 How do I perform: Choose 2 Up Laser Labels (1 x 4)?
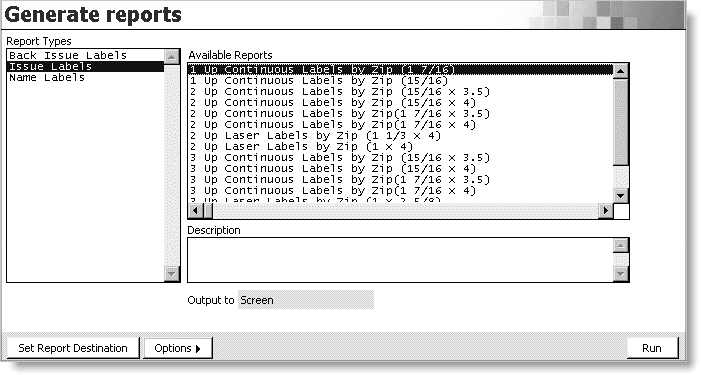[401, 147]
